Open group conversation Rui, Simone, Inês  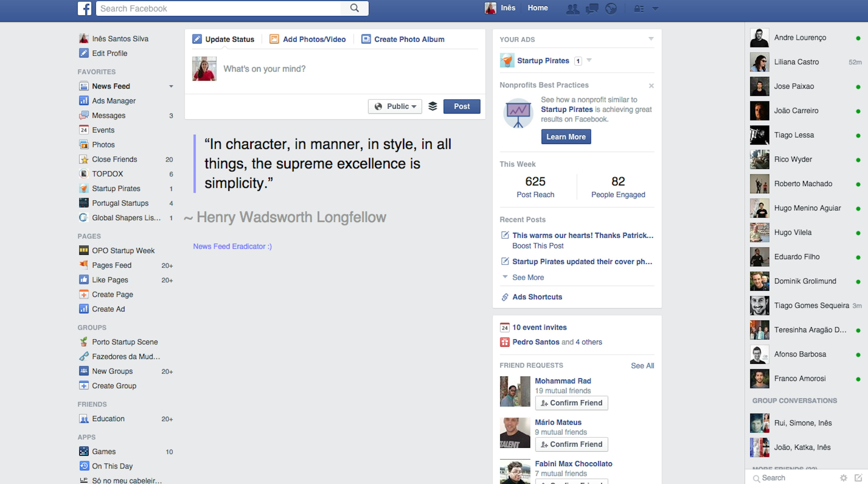(806, 423)
